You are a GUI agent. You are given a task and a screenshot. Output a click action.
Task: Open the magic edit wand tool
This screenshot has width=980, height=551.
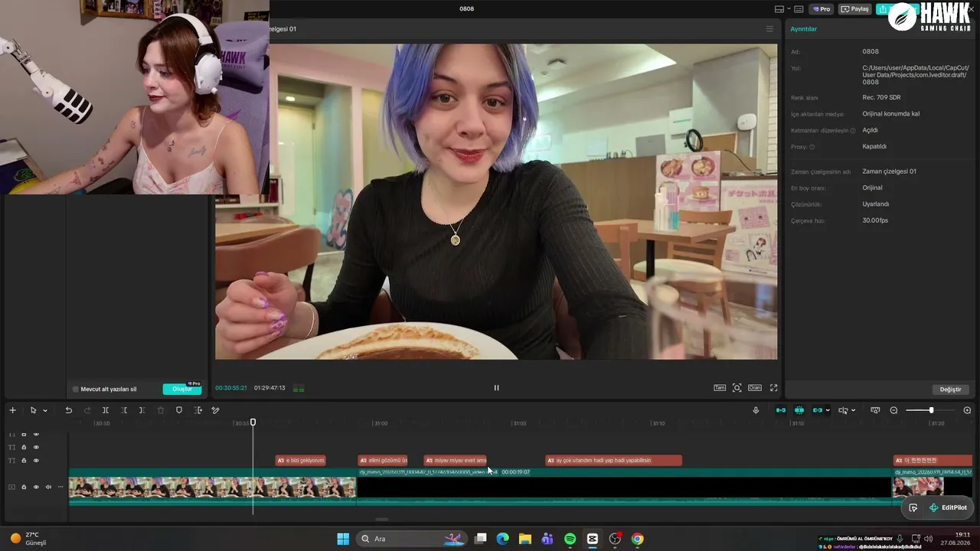click(x=216, y=410)
